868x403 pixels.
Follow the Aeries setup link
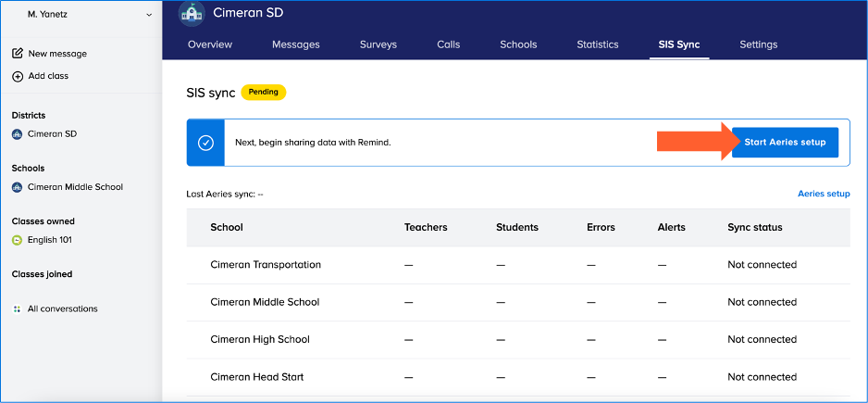pyautogui.click(x=824, y=194)
